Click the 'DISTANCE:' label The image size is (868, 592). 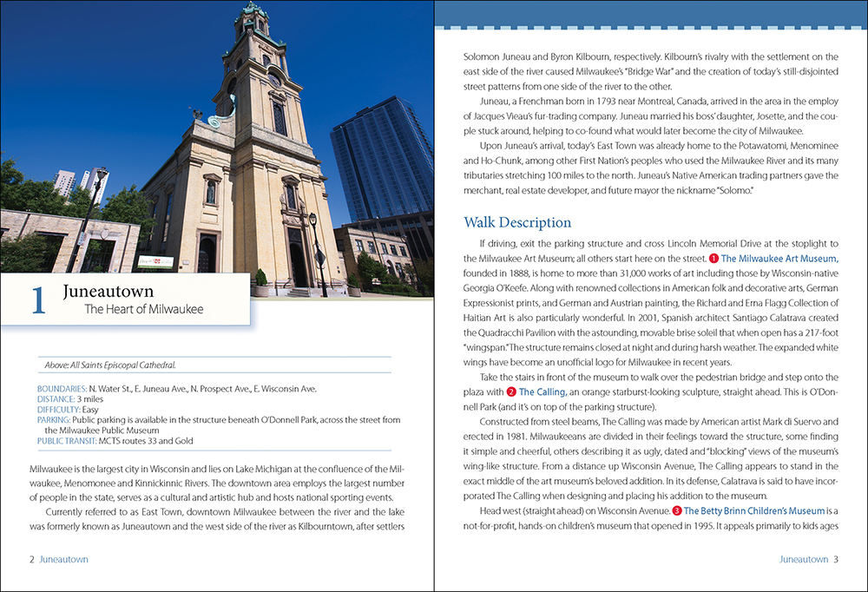(x=56, y=399)
